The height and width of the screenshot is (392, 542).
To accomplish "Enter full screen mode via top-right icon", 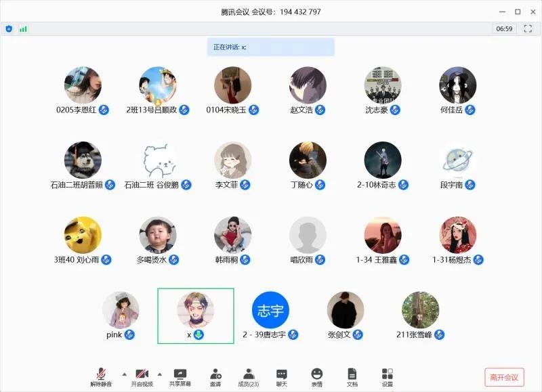I will [x=528, y=29].
